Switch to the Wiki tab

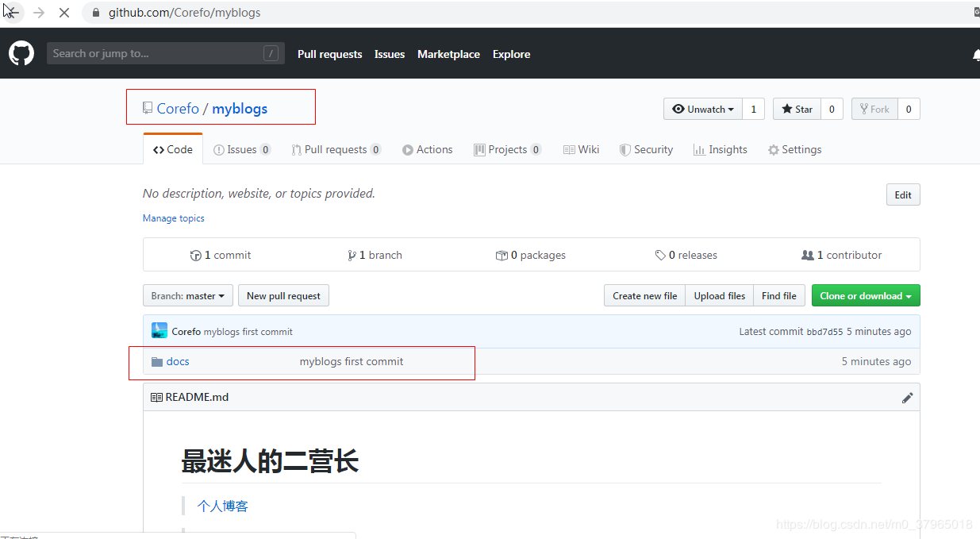582,149
